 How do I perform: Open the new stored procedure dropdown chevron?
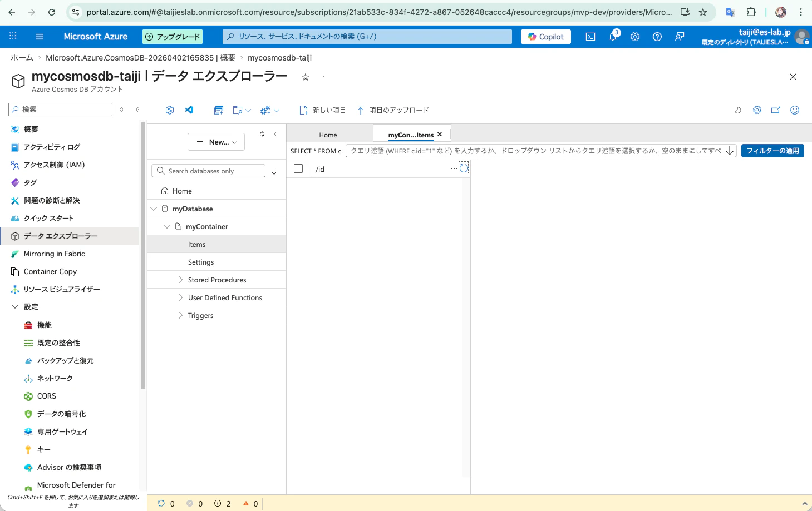(277, 111)
